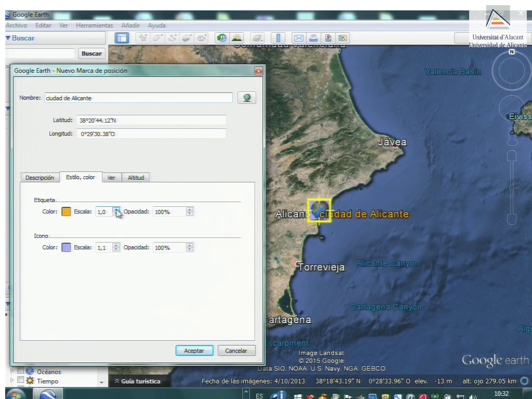Open the Etiqueta label color swatch
Image resolution: width=532 pixels, height=399 pixels.
click(66, 212)
